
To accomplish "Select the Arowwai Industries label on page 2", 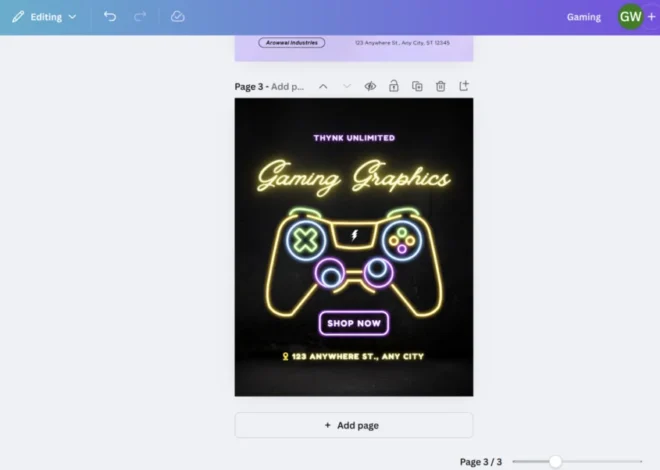I will (292, 42).
